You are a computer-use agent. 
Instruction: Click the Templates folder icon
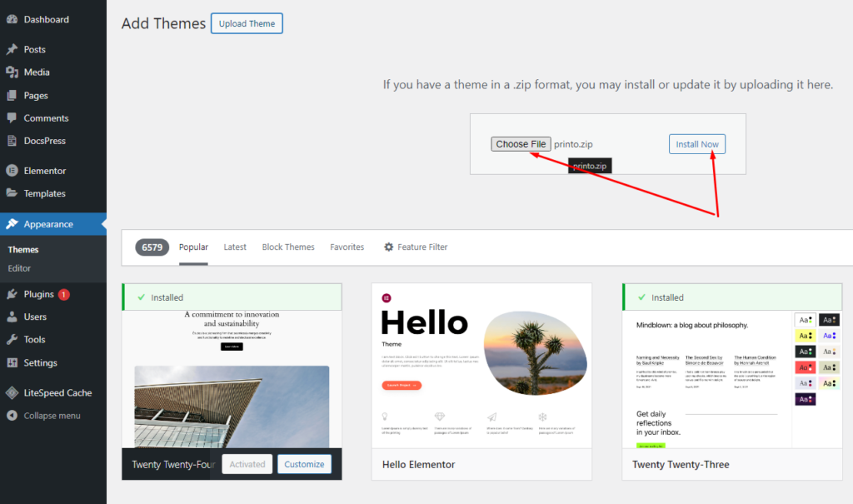point(12,193)
